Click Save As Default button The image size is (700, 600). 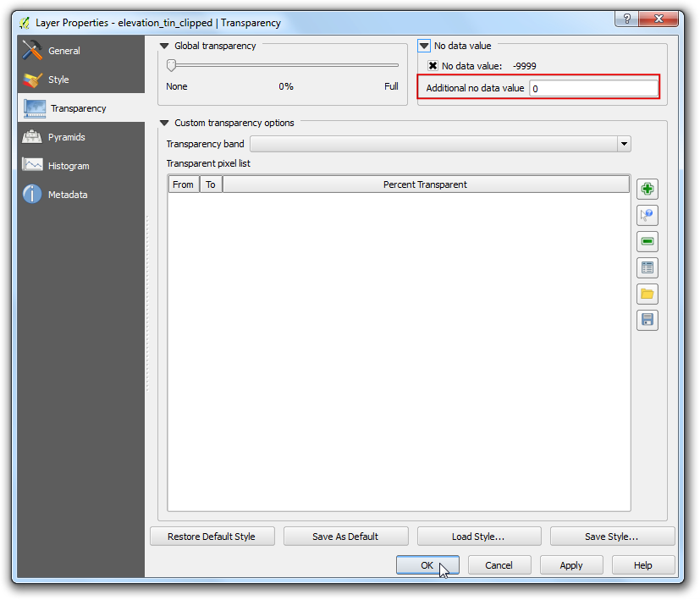345,537
